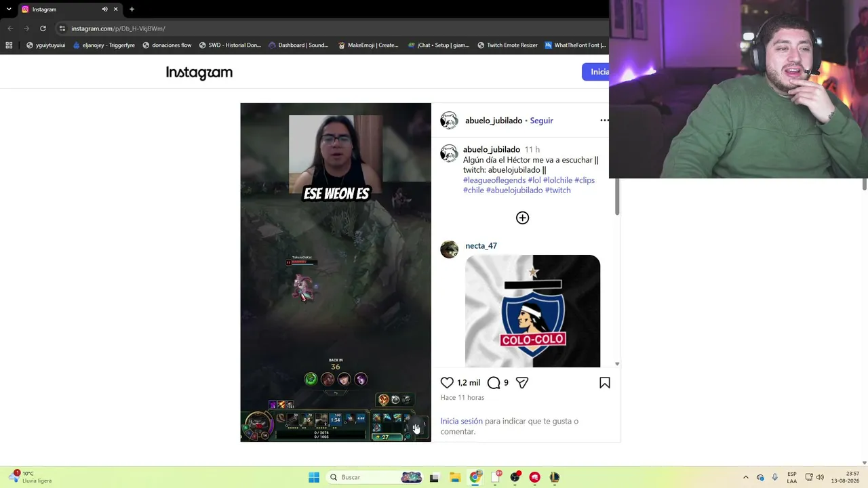This screenshot has width=868, height=488.
Task: Open the SWD - Historial Don... bookmark
Action: pyautogui.click(x=230, y=45)
